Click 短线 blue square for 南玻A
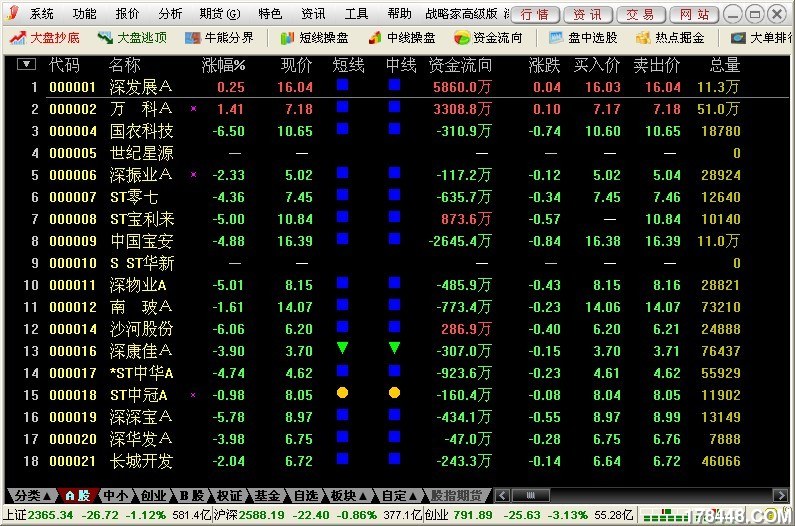Screen dimensions: 795x526 [343, 304]
